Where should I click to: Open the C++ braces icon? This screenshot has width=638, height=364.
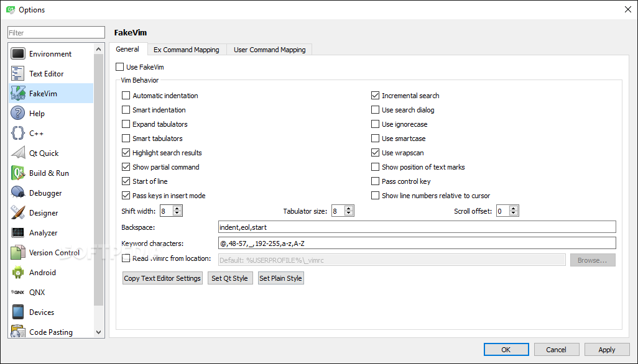18,134
